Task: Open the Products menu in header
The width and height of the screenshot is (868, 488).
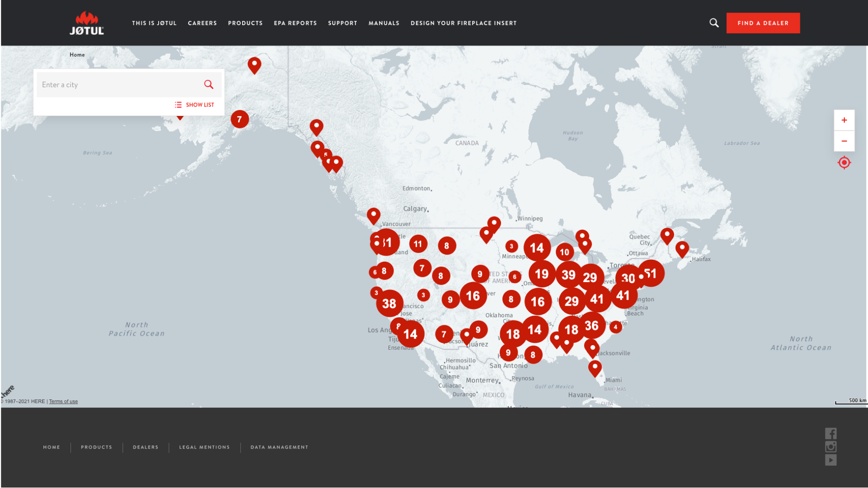Action: [245, 23]
